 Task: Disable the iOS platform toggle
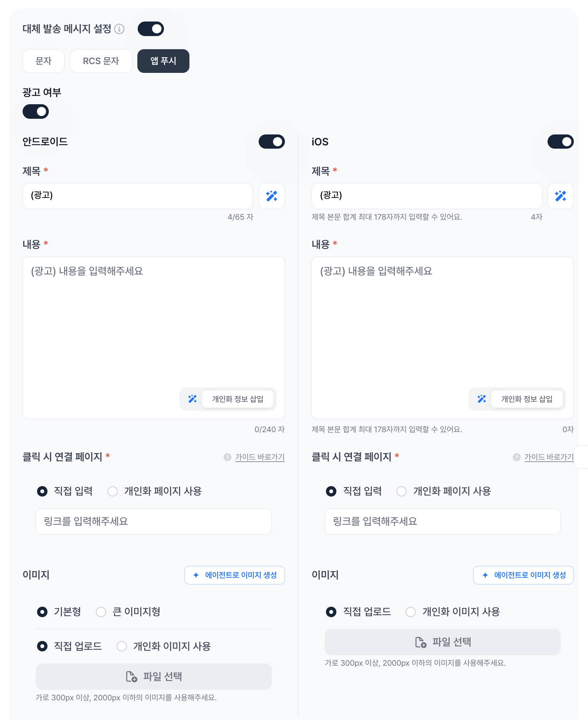[x=561, y=142]
